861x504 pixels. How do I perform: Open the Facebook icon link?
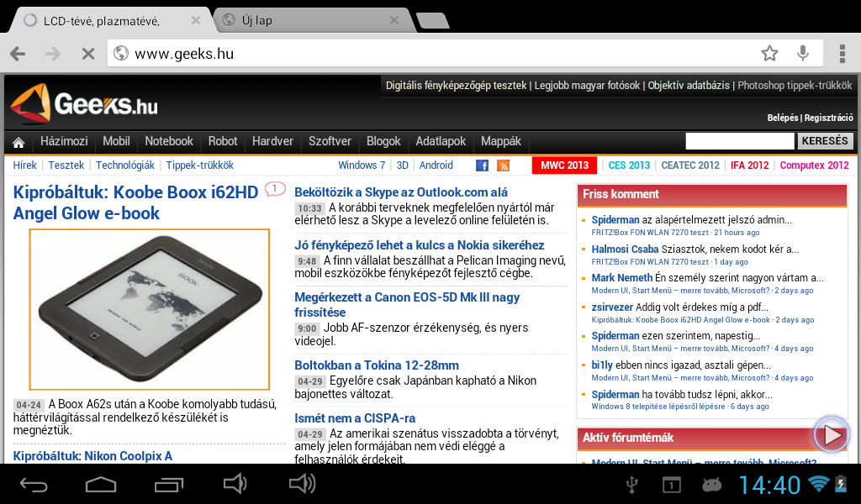coord(483,165)
